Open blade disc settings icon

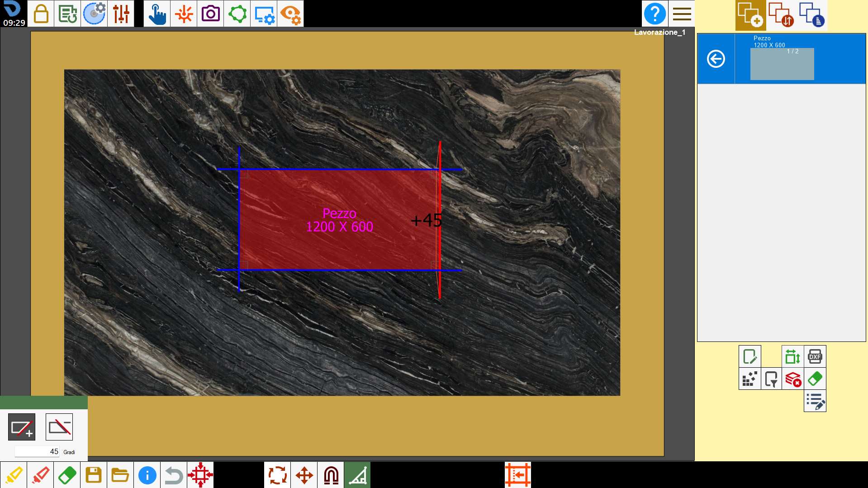pos(94,14)
